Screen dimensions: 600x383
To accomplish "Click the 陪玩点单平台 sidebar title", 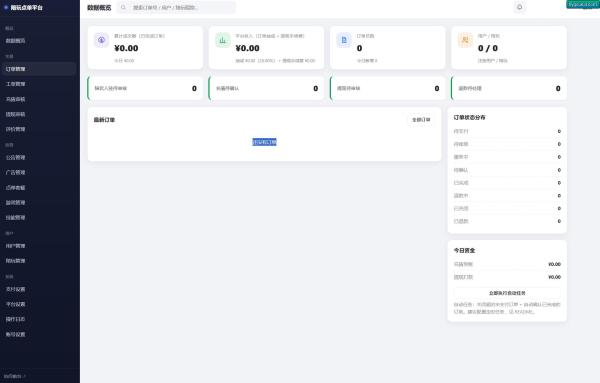I will (x=26, y=7).
